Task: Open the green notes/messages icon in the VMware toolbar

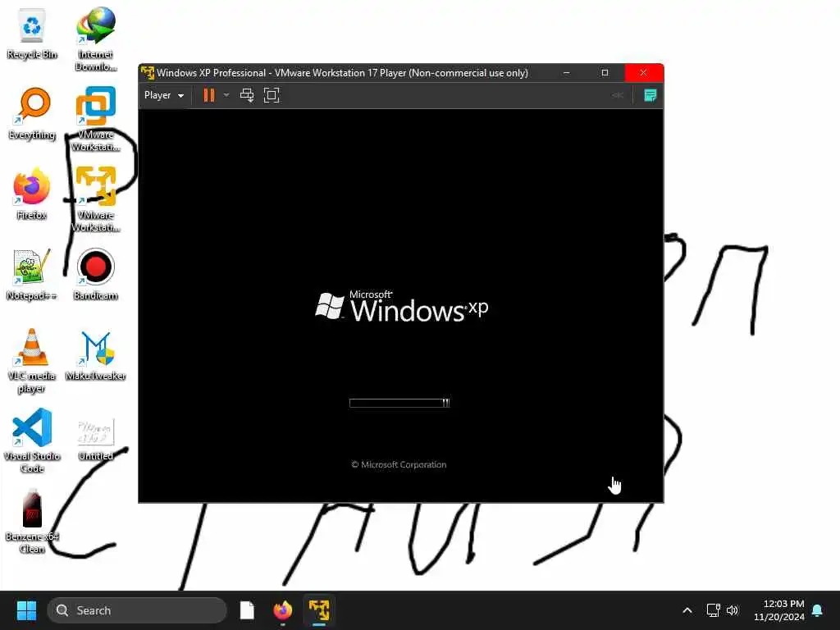Action: pyautogui.click(x=651, y=95)
